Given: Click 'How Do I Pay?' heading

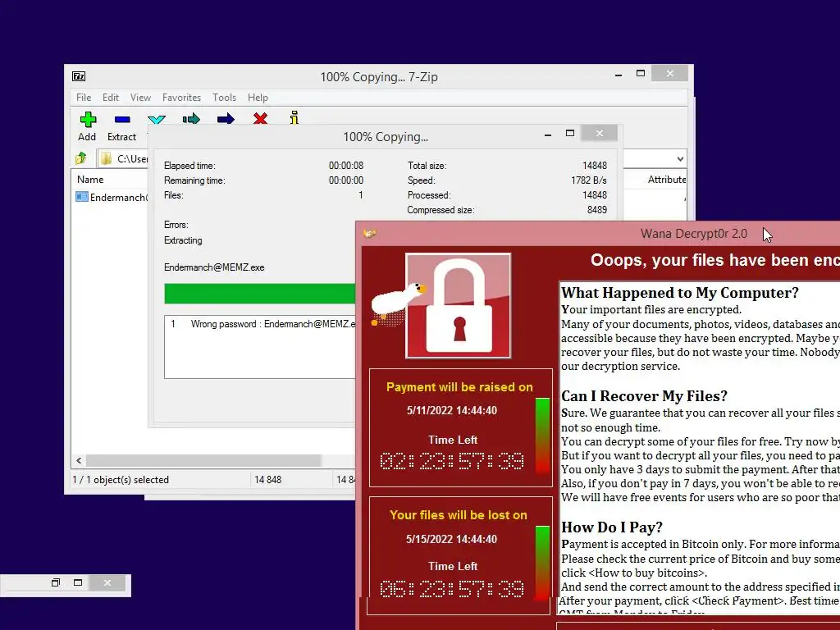Looking at the screenshot, I should click(612, 527).
